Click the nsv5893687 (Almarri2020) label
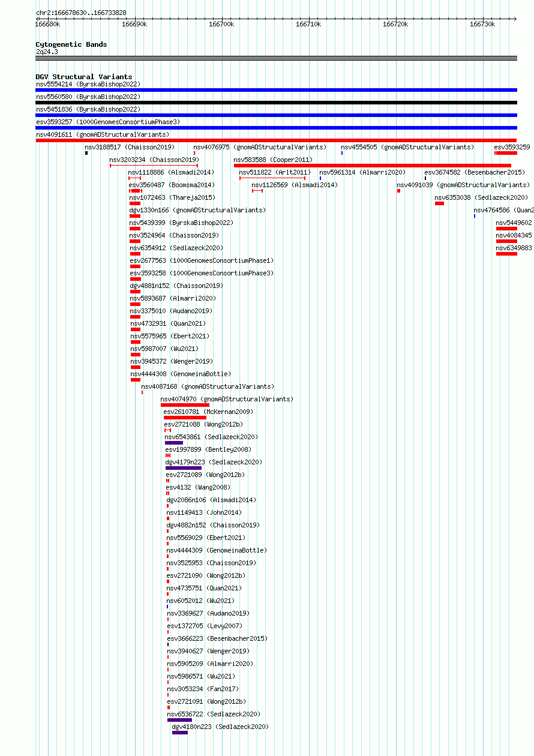 [173, 298]
